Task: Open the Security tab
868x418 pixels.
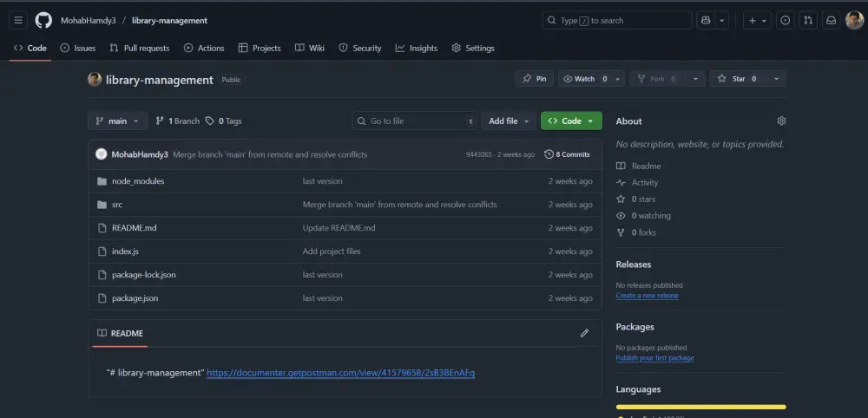Action: tap(360, 48)
